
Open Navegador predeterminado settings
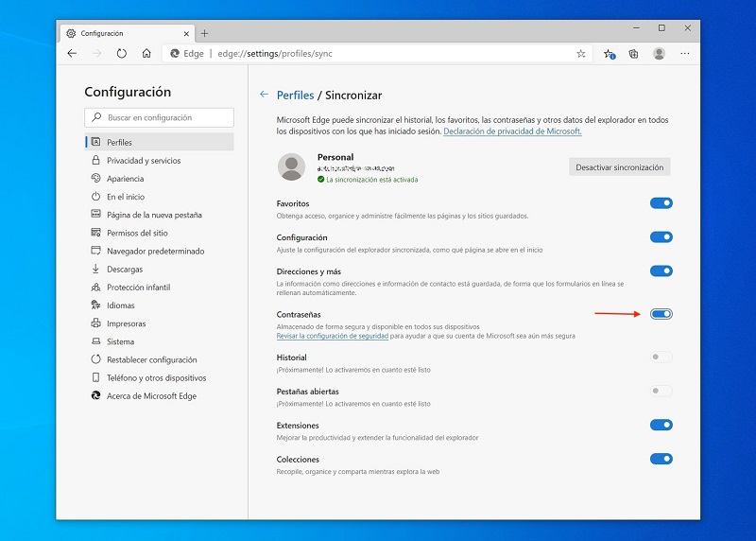point(159,251)
